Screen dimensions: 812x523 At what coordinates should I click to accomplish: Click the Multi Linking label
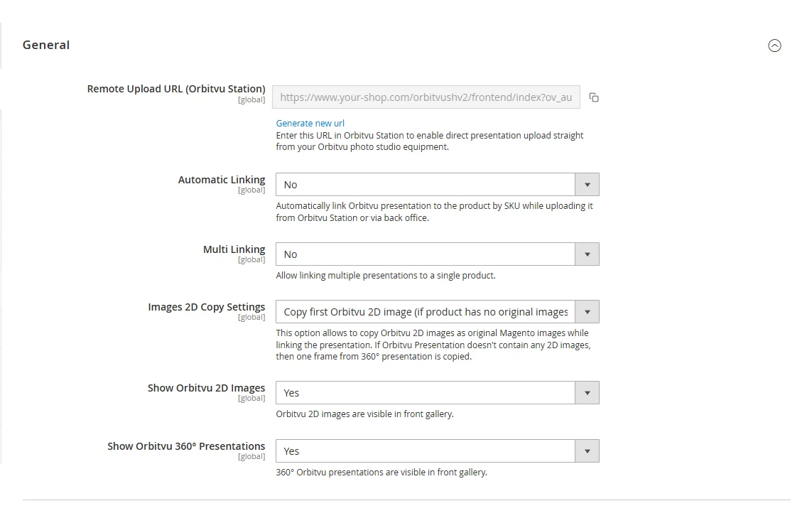click(234, 249)
